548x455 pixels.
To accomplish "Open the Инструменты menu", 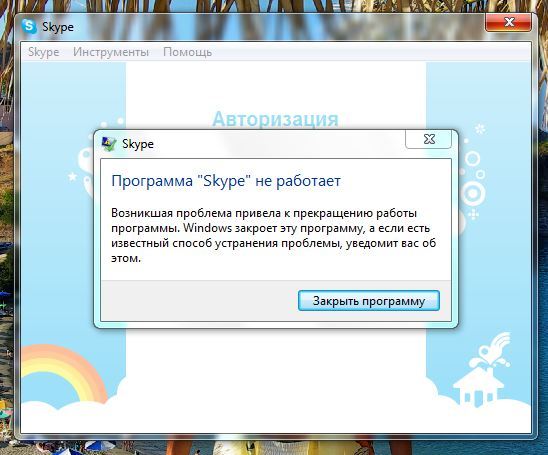I will pos(111,52).
